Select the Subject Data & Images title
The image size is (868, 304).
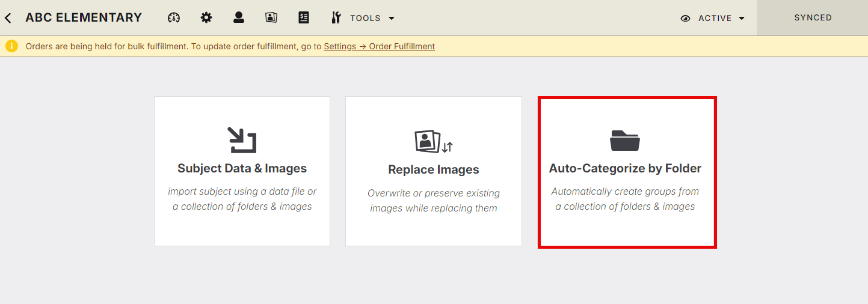coord(242,168)
